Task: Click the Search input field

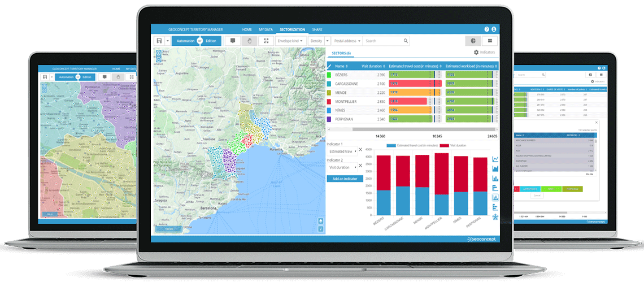Action: (x=384, y=41)
